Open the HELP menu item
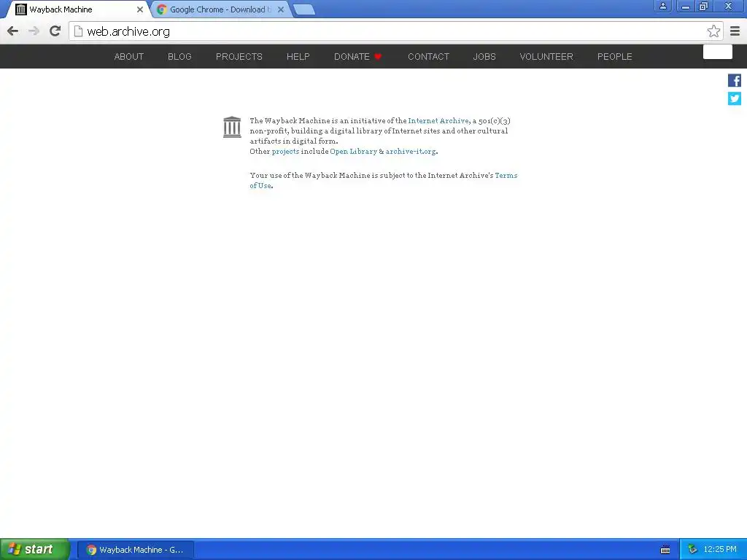Screen dimensions: 747x560 298,57
